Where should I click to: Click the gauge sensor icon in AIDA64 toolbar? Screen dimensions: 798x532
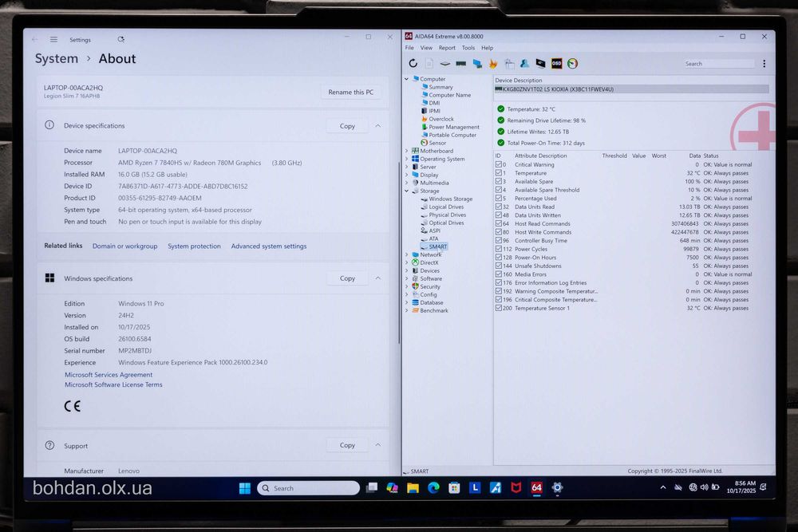pyautogui.click(x=572, y=64)
